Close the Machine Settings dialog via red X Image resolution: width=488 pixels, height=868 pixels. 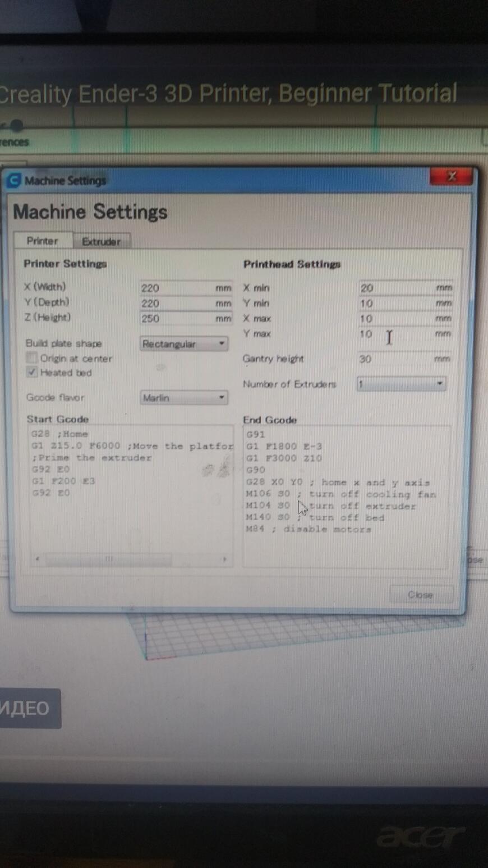click(452, 176)
